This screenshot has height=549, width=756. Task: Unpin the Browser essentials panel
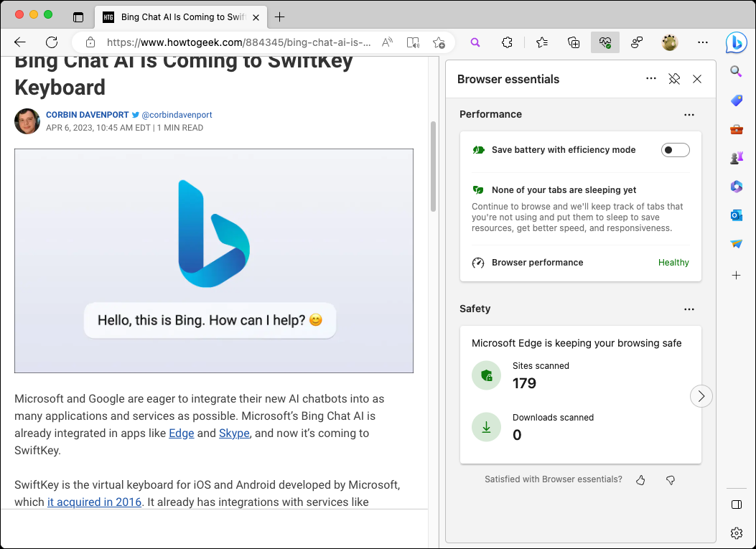click(x=674, y=79)
